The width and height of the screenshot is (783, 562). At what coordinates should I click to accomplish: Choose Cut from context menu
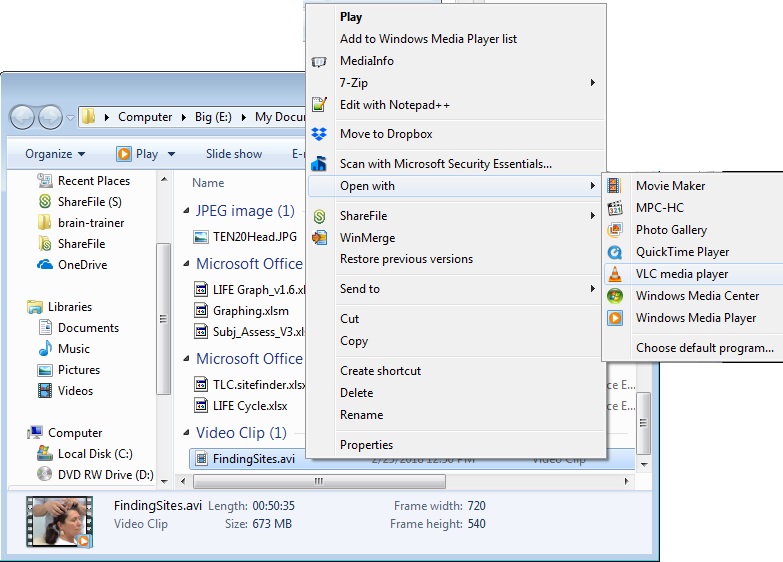point(350,319)
